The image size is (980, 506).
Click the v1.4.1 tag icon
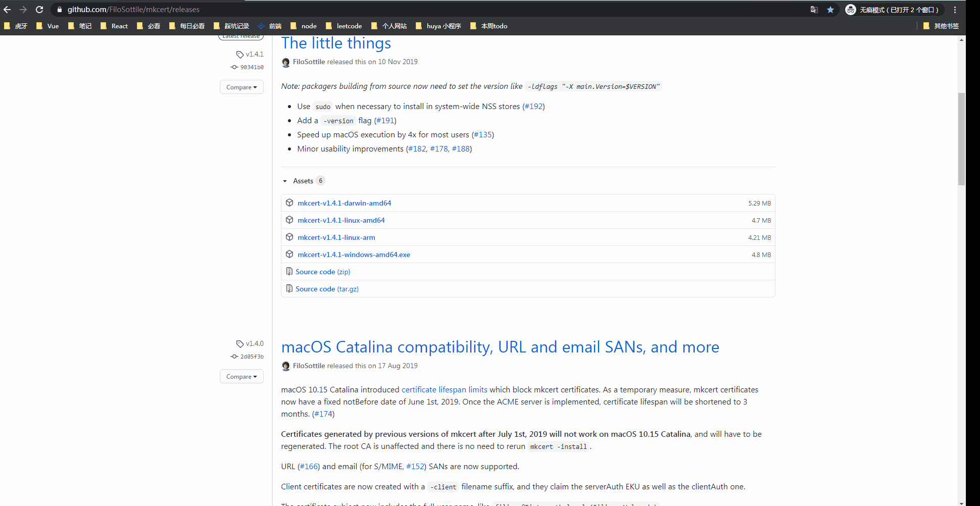click(239, 54)
